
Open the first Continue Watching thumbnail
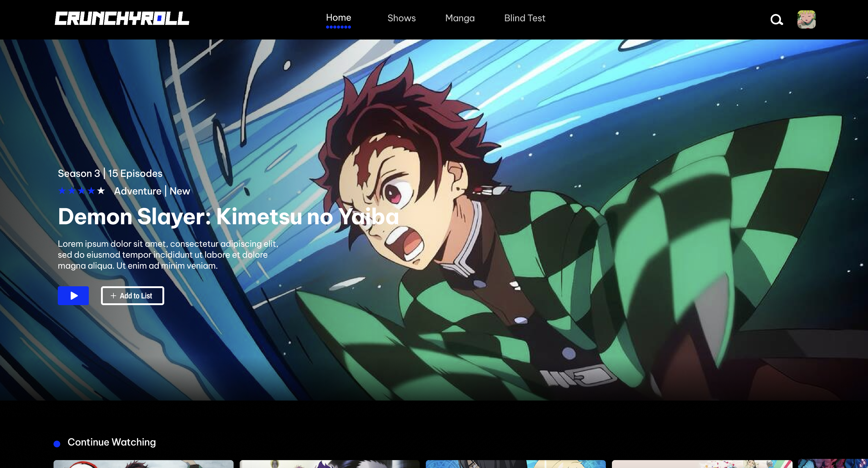tap(143, 464)
